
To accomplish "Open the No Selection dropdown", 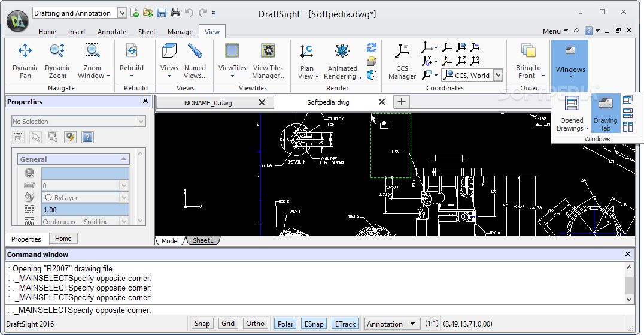I will pos(141,122).
